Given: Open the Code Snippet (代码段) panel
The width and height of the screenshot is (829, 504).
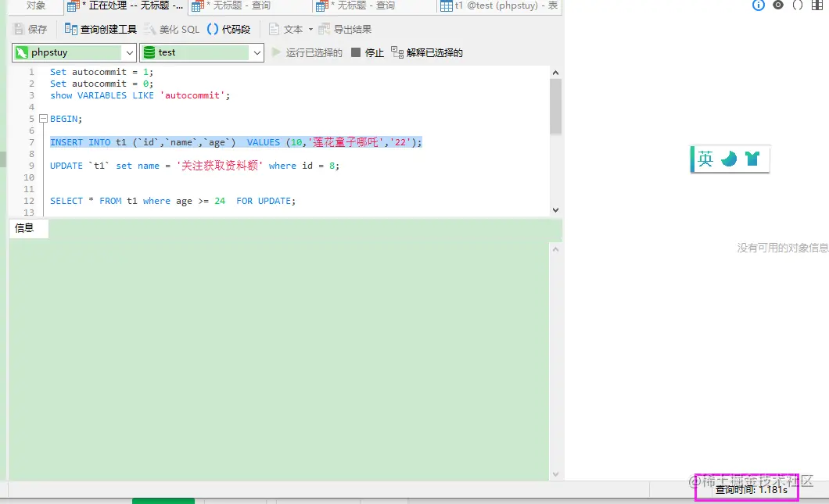Looking at the screenshot, I should tap(228, 29).
